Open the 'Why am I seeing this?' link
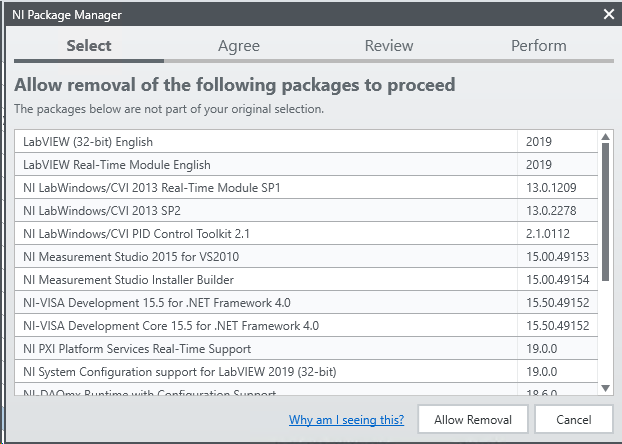Image resolution: width=622 pixels, height=444 pixels. pyautogui.click(x=346, y=420)
